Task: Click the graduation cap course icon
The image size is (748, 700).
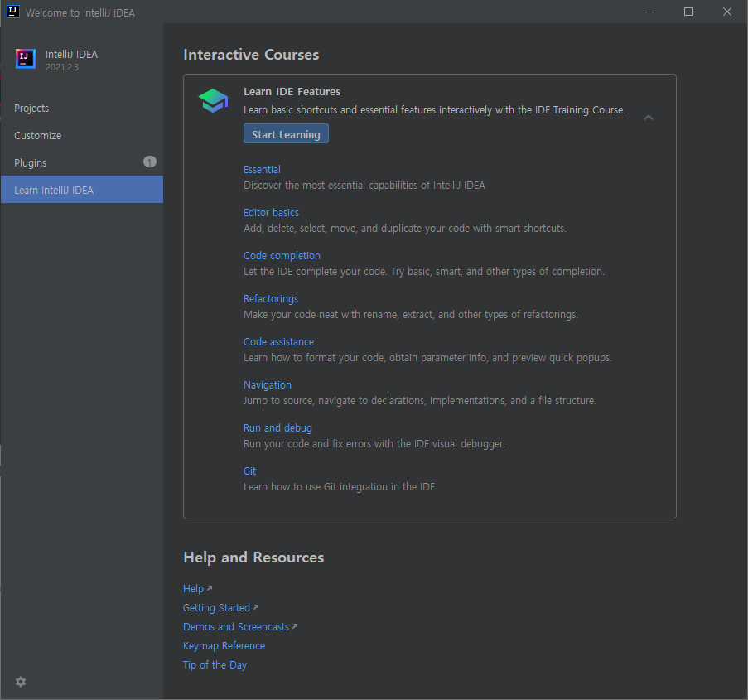Action: [x=213, y=101]
